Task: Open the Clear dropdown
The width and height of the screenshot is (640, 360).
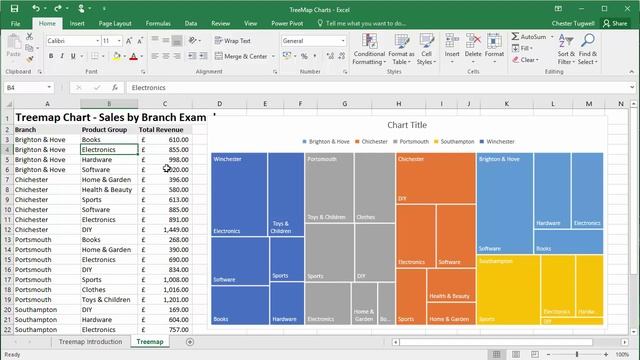Action: [525, 60]
